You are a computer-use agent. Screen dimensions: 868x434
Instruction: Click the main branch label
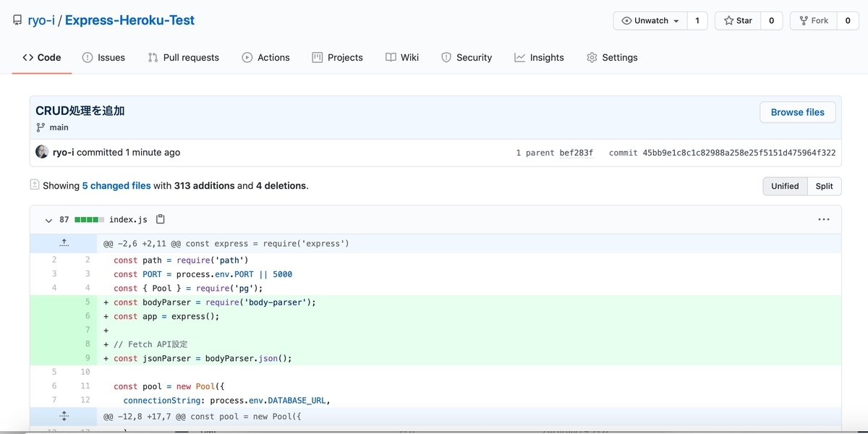(59, 127)
